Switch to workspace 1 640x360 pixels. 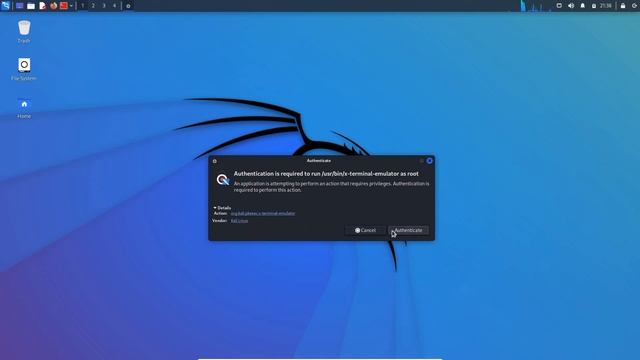[x=82, y=6]
